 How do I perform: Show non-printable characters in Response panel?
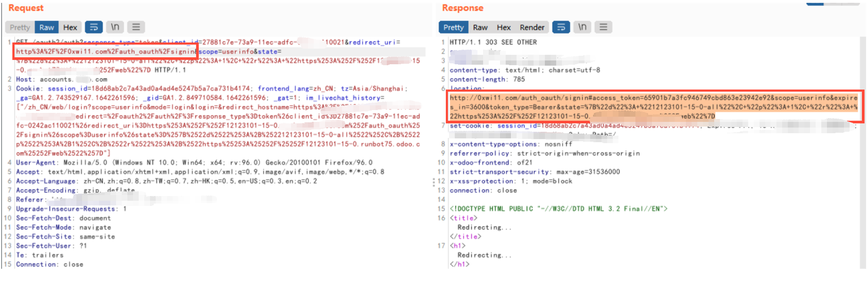(x=583, y=27)
